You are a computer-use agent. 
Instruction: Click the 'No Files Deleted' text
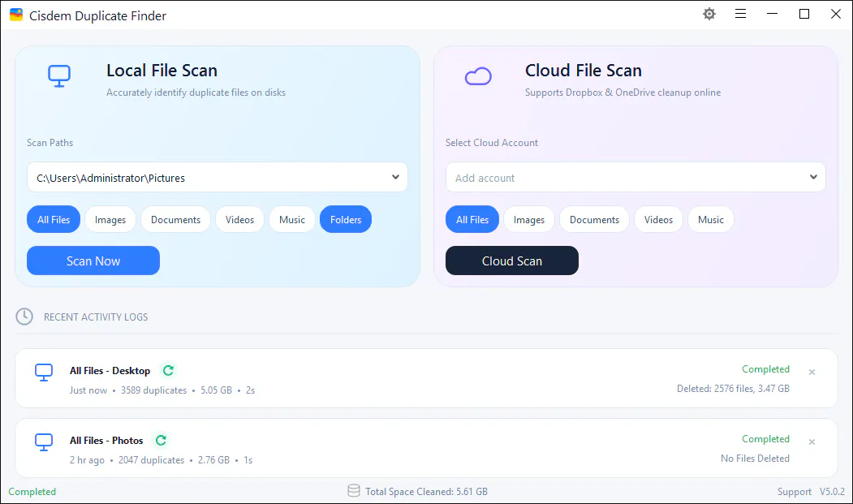755,459
